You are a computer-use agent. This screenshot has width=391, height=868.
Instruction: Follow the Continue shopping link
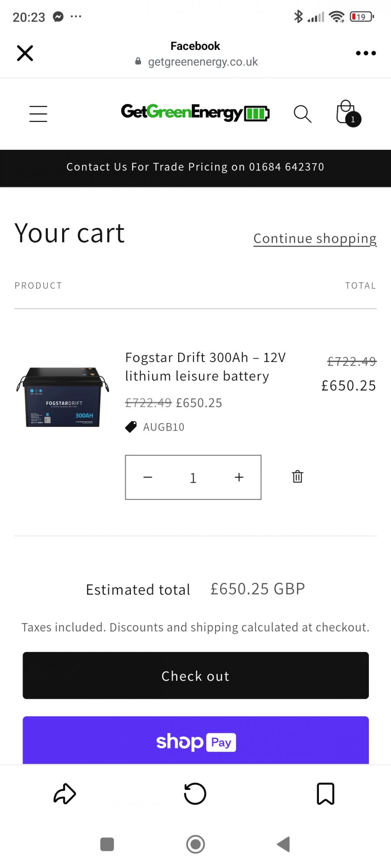pos(315,239)
